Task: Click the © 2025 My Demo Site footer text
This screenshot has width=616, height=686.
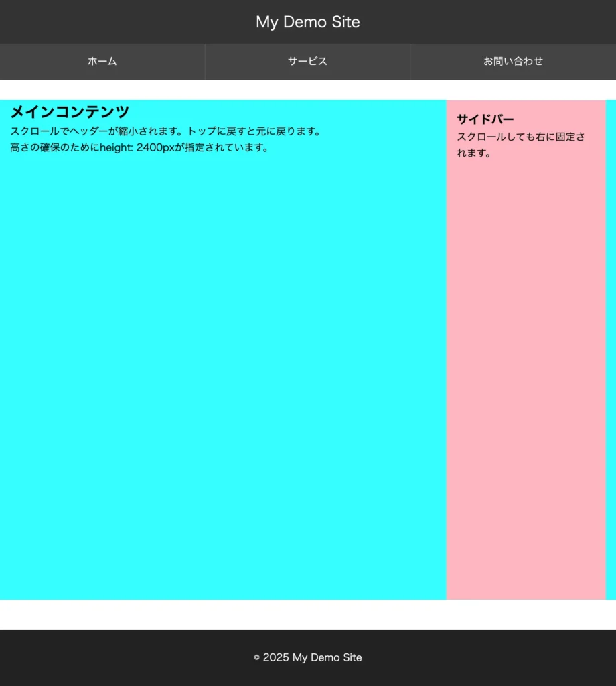Action: [x=307, y=657]
